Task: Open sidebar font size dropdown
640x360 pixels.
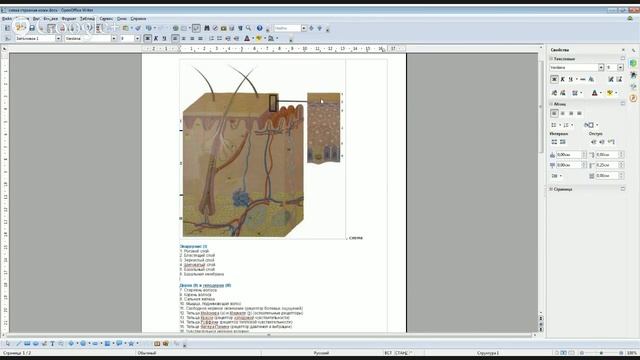Action: tap(620, 67)
